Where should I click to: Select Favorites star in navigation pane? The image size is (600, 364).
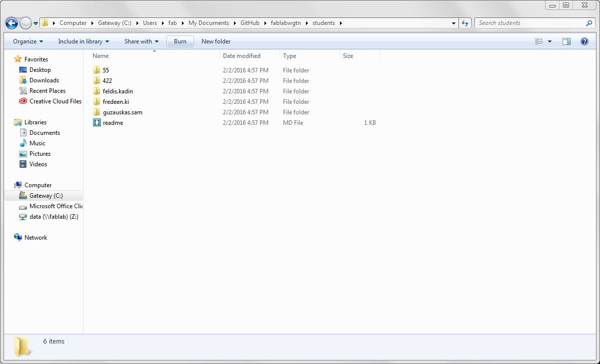[18, 59]
